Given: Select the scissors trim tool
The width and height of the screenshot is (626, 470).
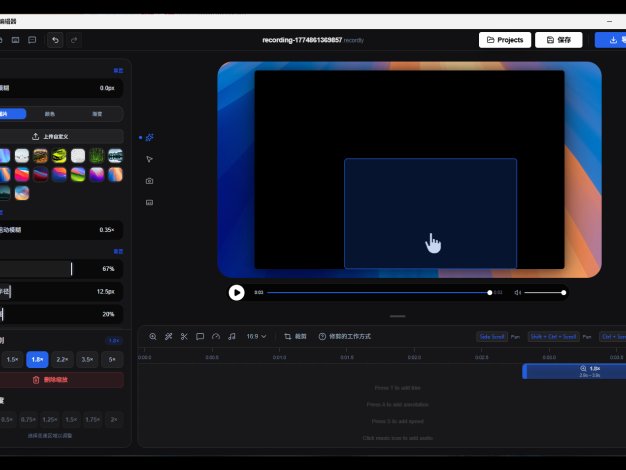Looking at the screenshot, I should pos(184,337).
